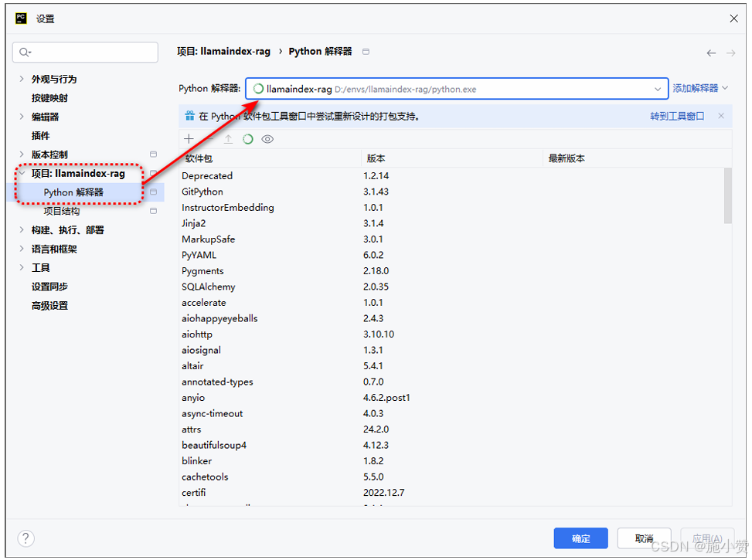
Task: Click the upgrade package arrow icon
Action: tap(228, 139)
